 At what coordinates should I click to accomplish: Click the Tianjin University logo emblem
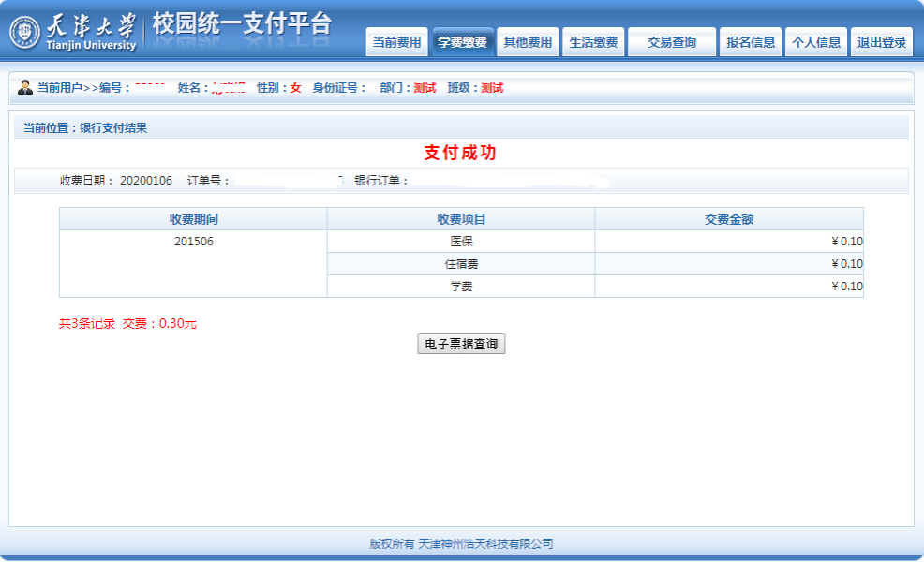tap(24, 32)
